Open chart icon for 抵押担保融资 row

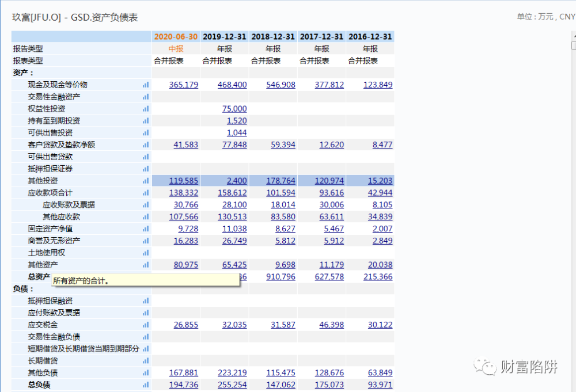tap(146, 301)
